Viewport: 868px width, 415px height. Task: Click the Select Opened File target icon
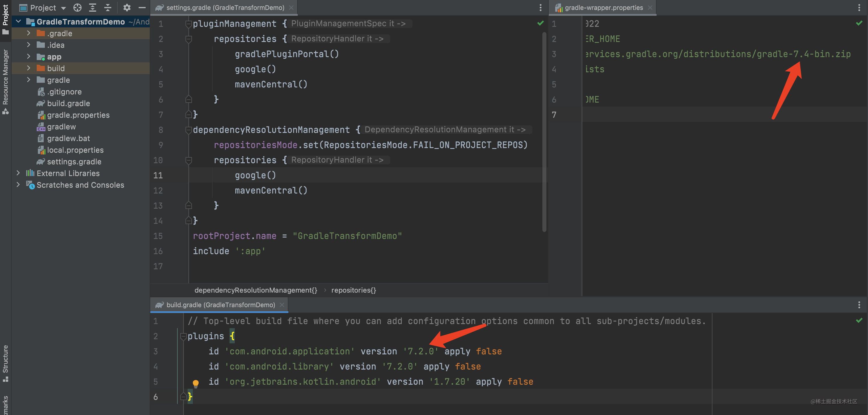click(x=77, y=7)
